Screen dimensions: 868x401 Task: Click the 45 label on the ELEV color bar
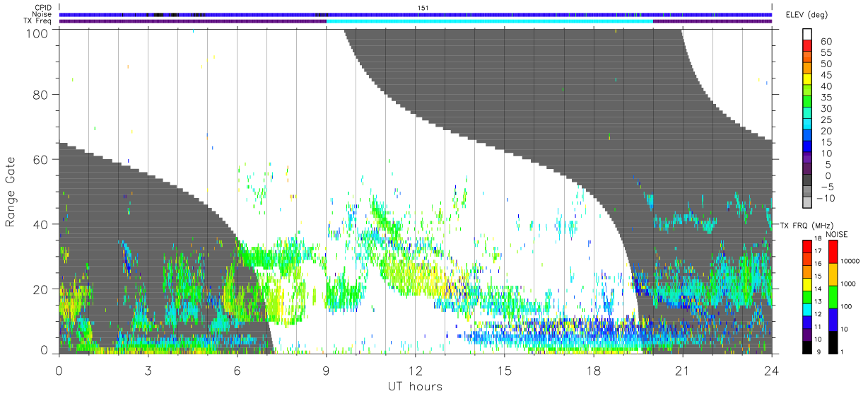(x=826, y=75)
